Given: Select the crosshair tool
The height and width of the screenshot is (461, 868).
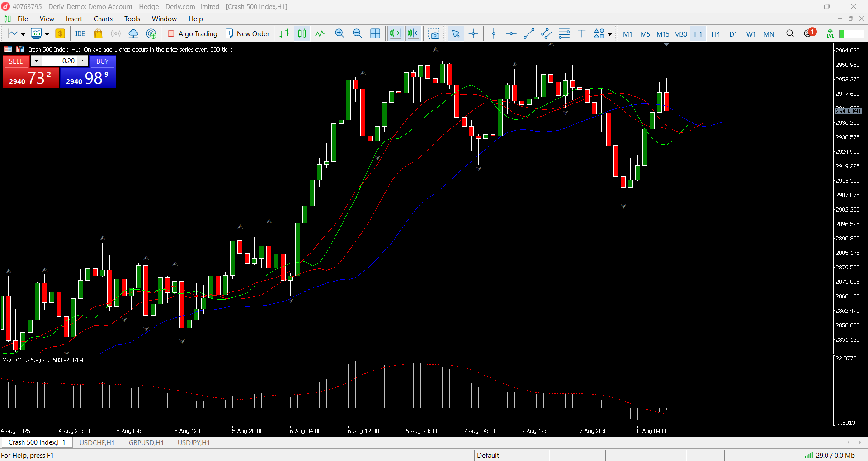Looking at the screenshot, I should [x=473, y=34].
